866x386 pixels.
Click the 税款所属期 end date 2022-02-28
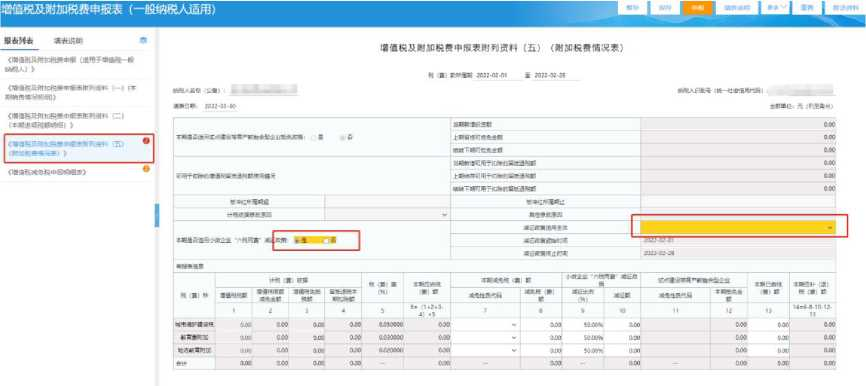click(550, 75)
